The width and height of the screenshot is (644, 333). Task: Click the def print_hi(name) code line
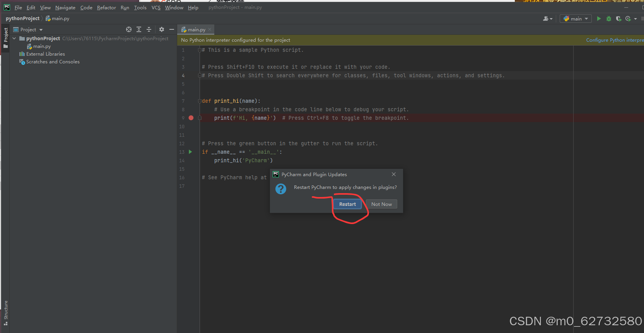tap(231, 101)
